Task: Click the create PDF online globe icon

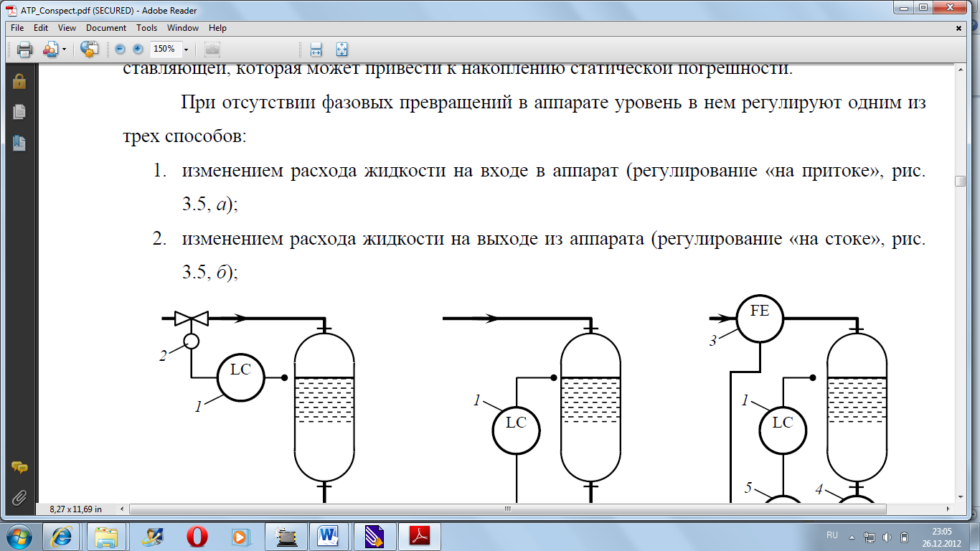Action: coord(90,50)
